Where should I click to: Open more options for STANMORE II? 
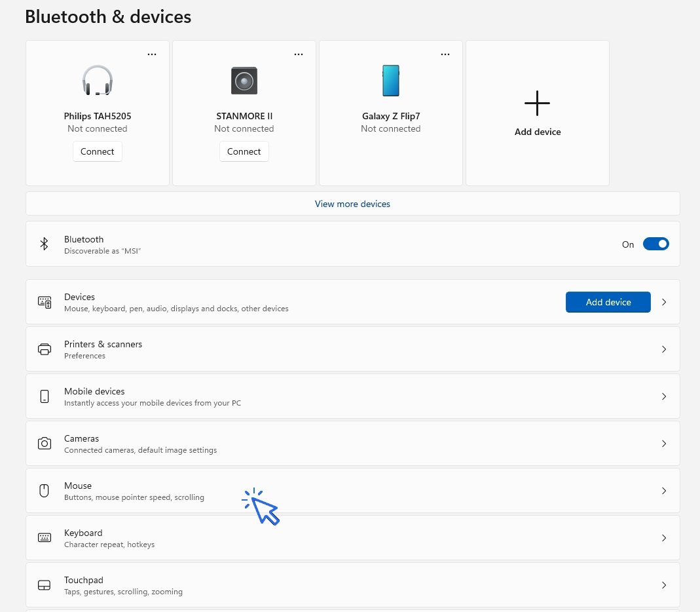tap(299, 54)
